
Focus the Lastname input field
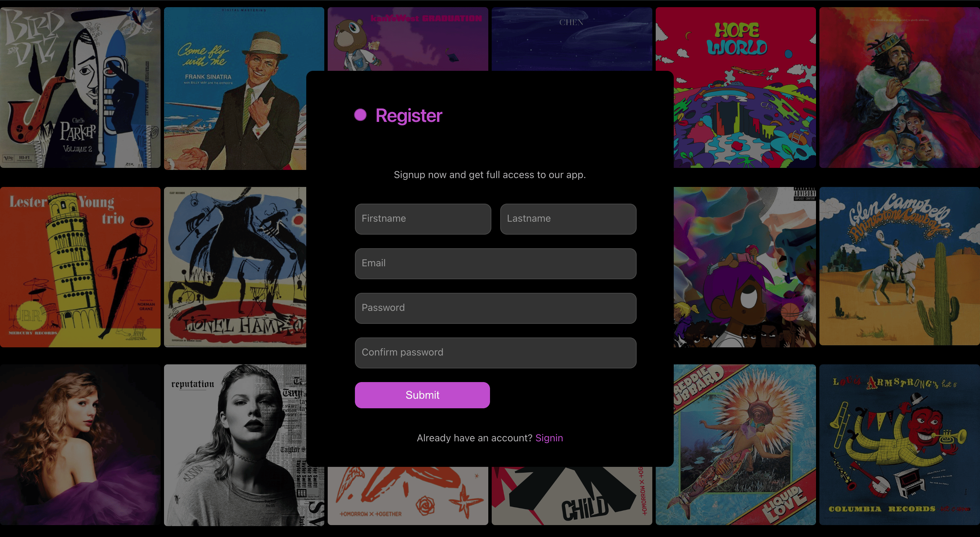568,219
